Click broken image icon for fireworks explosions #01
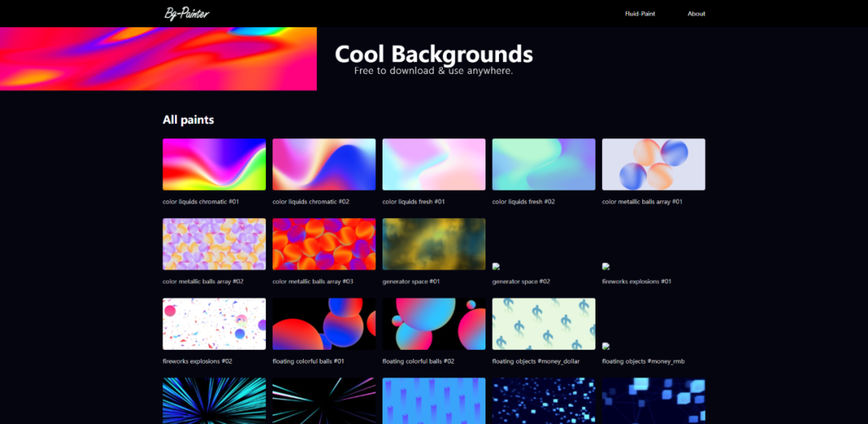The height and width of the screenshot is (424, 868). click(x=606, y=266)
